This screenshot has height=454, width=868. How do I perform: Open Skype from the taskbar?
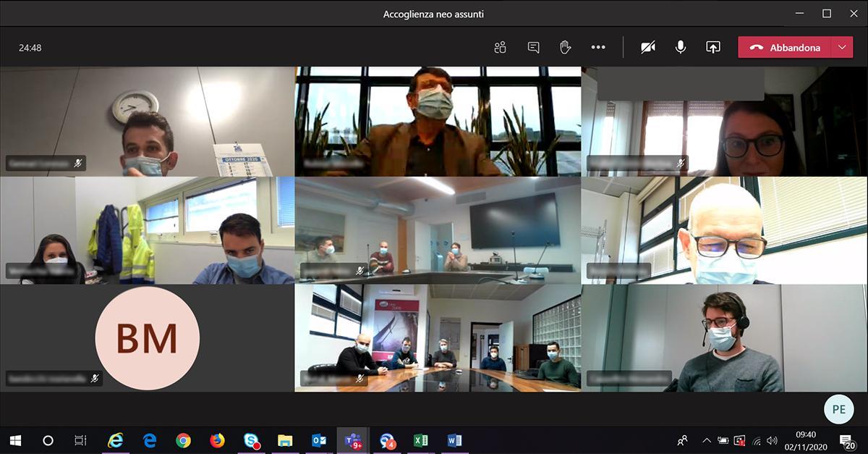252,440
